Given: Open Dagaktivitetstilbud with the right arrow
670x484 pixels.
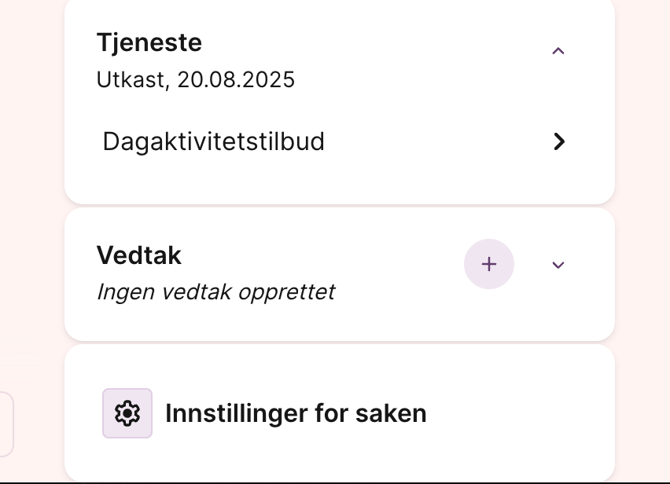Looking at the screenshot, I should pos(559,142).
